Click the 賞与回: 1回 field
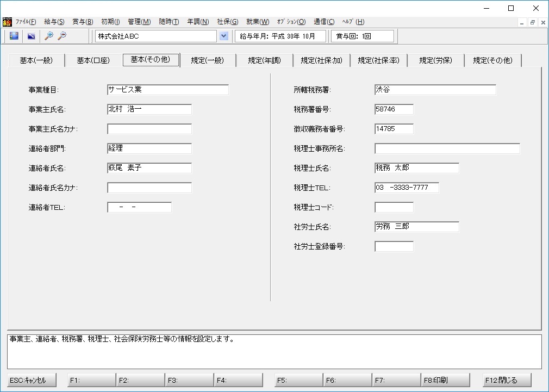The image size is (549, 392). point(363,36)
